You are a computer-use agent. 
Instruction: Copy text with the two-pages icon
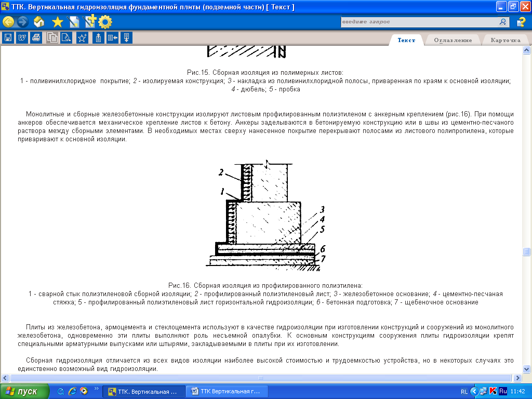(52, 37)
